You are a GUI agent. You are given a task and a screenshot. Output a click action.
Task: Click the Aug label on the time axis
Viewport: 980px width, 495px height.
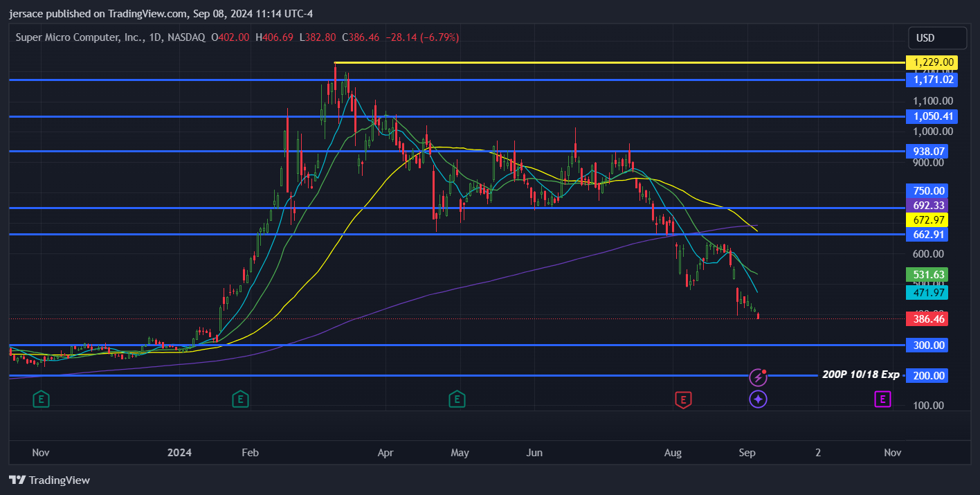coord(673,453)
